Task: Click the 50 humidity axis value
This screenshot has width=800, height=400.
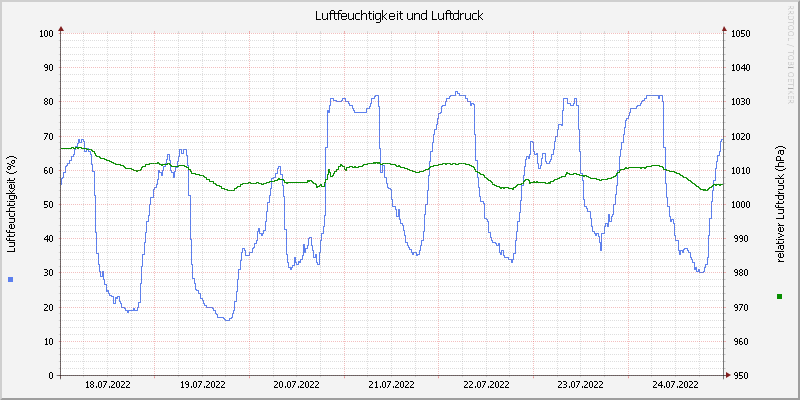Action: (x=48, y=205)
